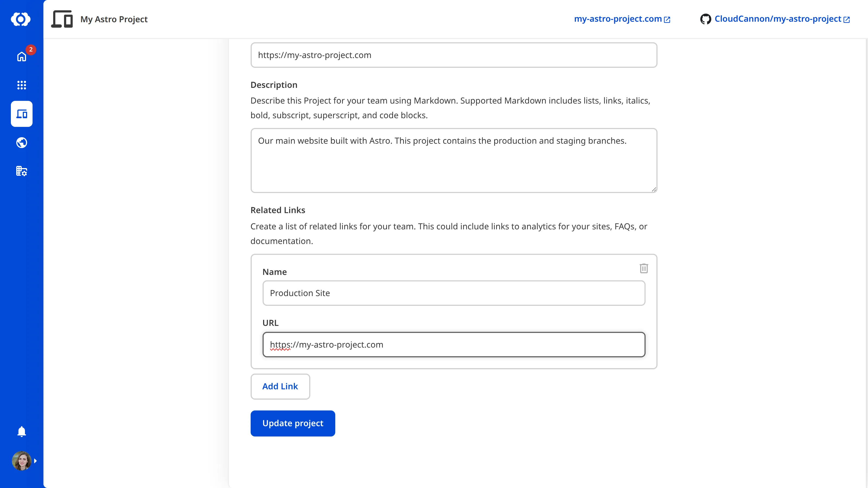Click the external link icon beside the repository name

tap(847, 20)
